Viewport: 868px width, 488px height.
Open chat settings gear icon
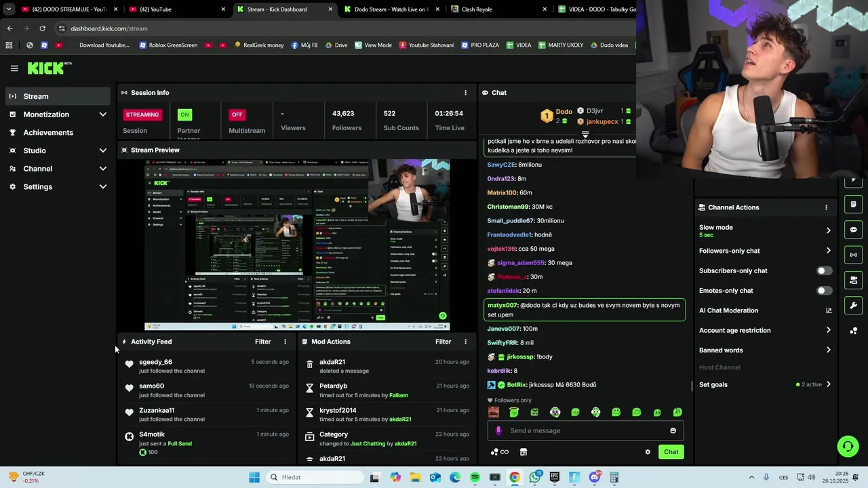coord(648,452)
